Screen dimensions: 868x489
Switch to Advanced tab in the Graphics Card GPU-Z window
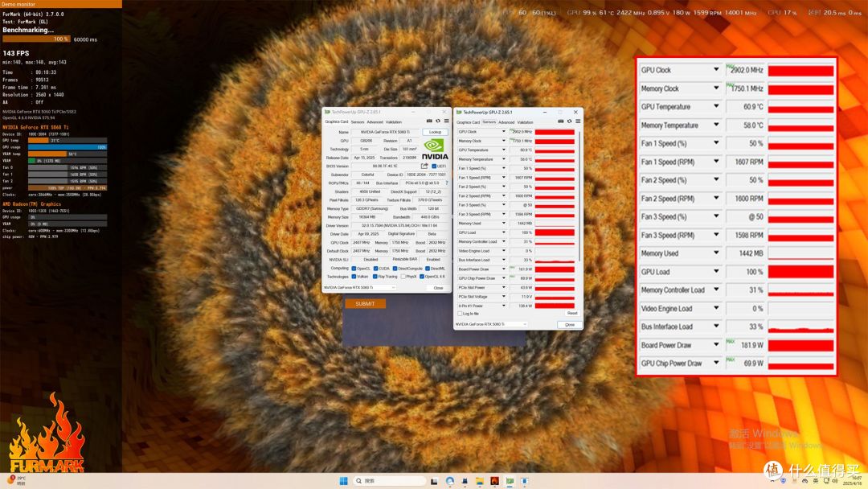(x=375, y=121)
